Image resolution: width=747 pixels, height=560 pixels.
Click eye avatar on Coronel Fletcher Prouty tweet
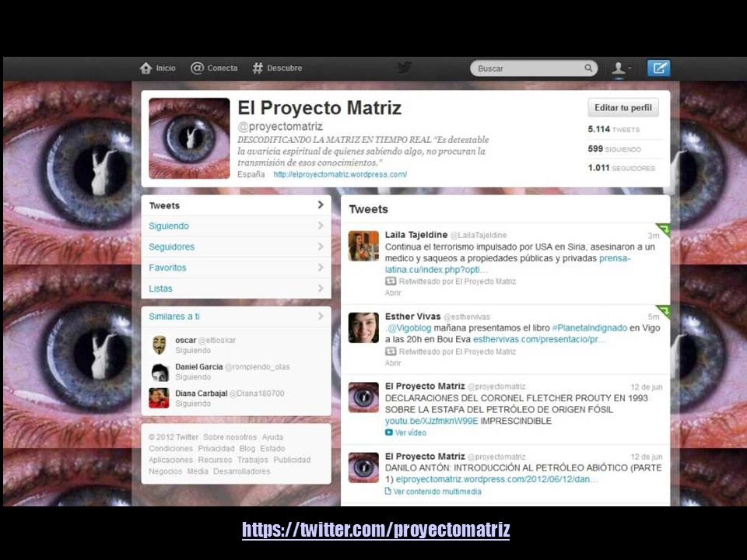coord(363,397)
